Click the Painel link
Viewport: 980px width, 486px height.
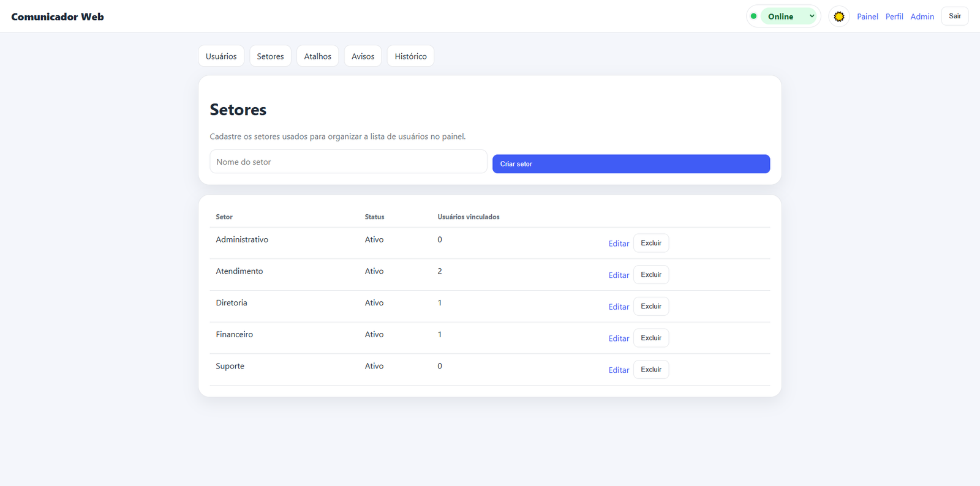point(867,17)
